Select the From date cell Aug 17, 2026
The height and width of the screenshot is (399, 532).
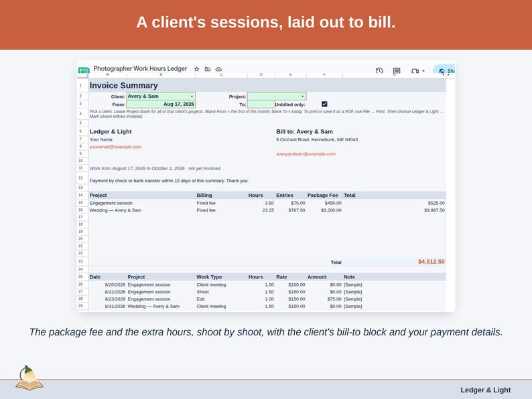161,104
